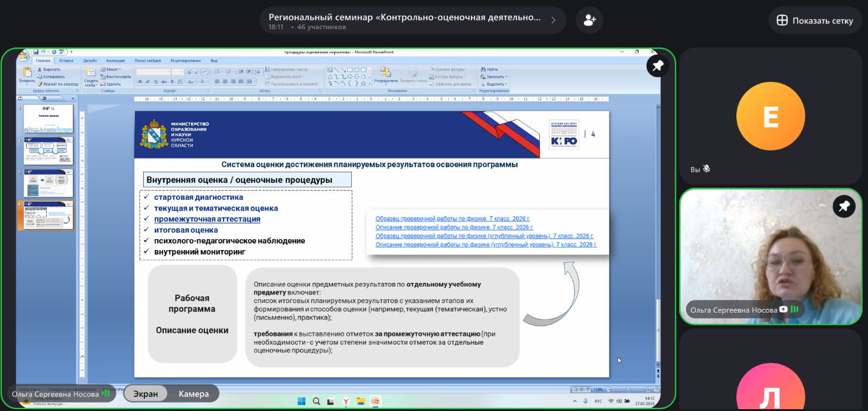Open the Вставка ribbon tab
The height and width of the screenshot is (411, 868).
pyautogui.click(x=66, y=61)
